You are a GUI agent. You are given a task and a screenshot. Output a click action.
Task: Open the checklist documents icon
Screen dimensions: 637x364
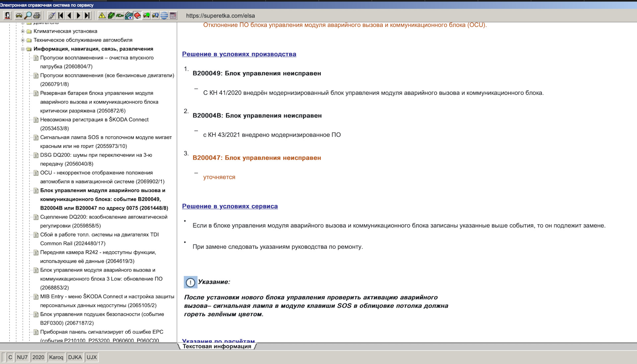coord(51,15)
